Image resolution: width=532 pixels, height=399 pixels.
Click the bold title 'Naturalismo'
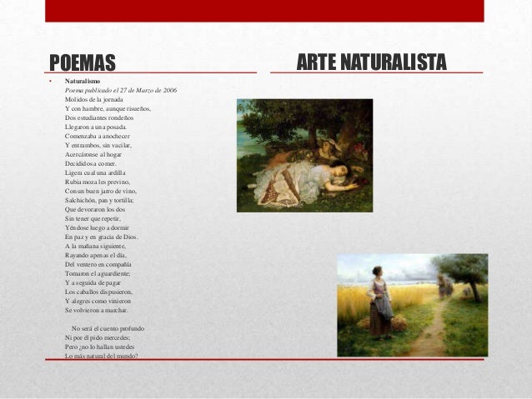click(x=83, y=81)
